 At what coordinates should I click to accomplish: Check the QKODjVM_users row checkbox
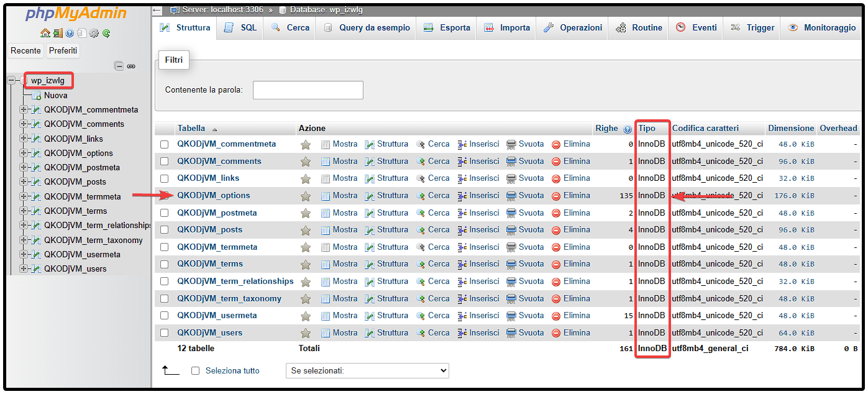pos(165,333)
